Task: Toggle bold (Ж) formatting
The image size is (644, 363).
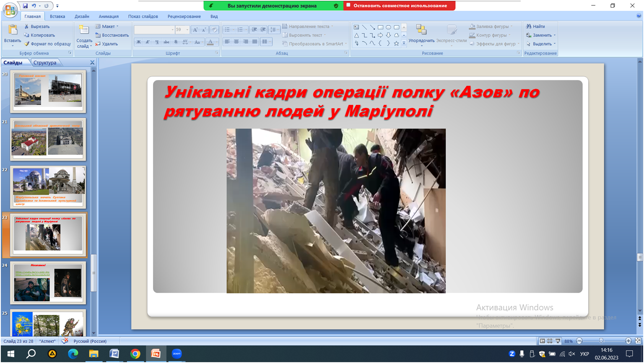Action: point(139,42)
